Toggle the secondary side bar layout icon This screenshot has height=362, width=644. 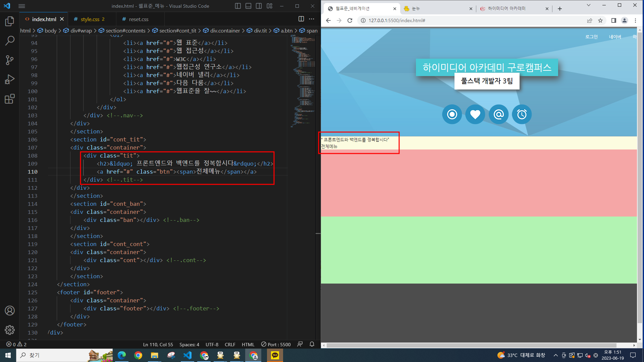click(x=259, y=6)
